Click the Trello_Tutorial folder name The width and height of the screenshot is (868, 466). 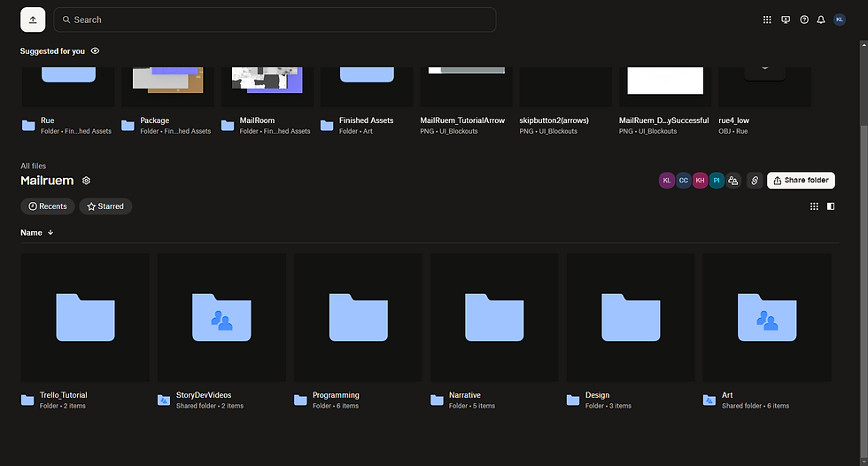point(63,395)
